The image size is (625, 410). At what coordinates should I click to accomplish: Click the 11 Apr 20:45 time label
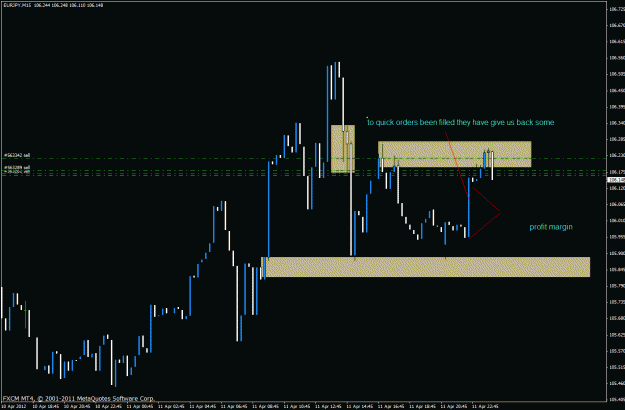[454, 407]
